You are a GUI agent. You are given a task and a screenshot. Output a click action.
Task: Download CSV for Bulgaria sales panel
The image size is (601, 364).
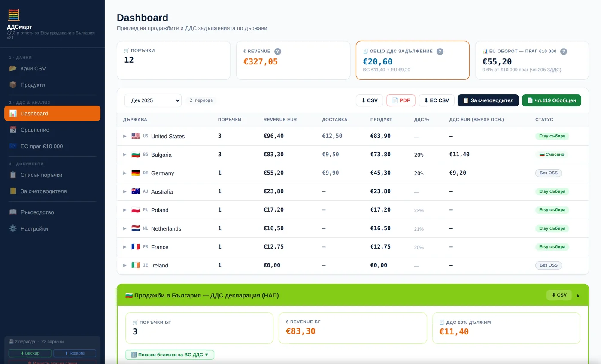[x=559, y=295]
